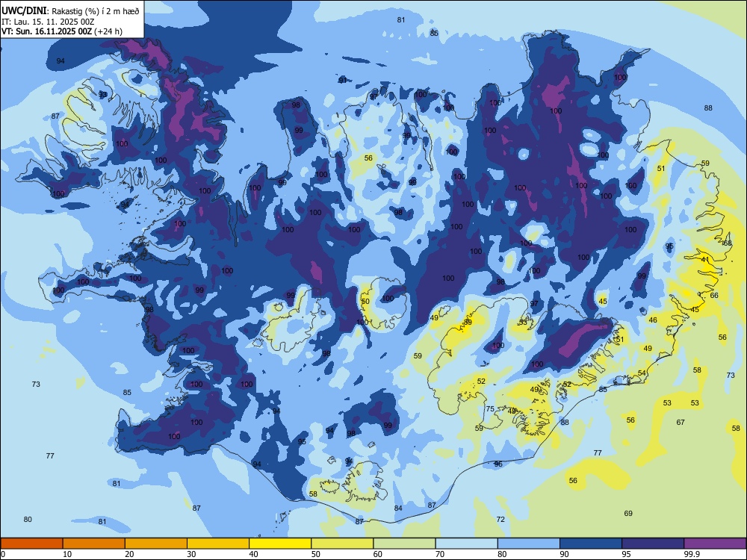
Task: Click the 90–95 medium blue legend swatch
Action: tap(591, 544)
